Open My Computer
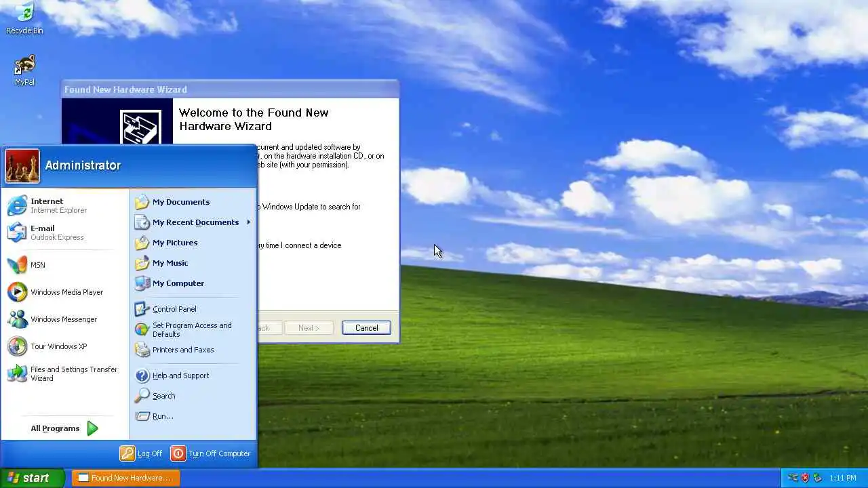The width and height of the screenshot is (868, 488). [193, 283]
